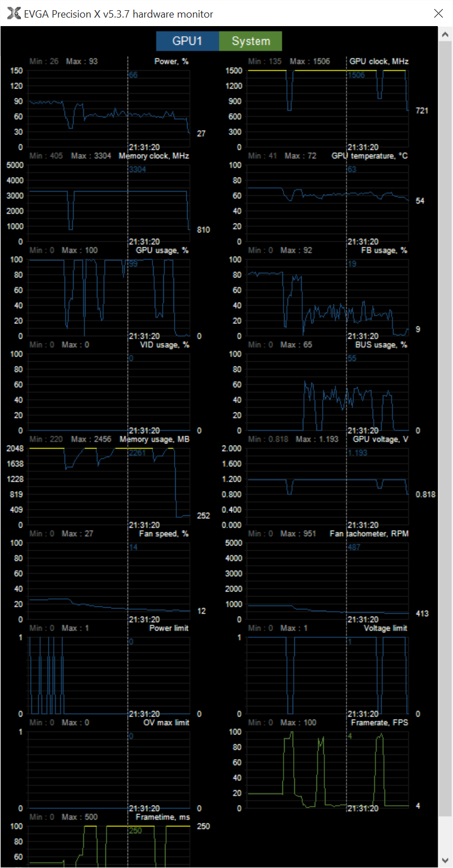Image resolution: width=453 pixels, height=868 pixels.
Task: Click the VID usage, % graph
Action: pos(109,392)
